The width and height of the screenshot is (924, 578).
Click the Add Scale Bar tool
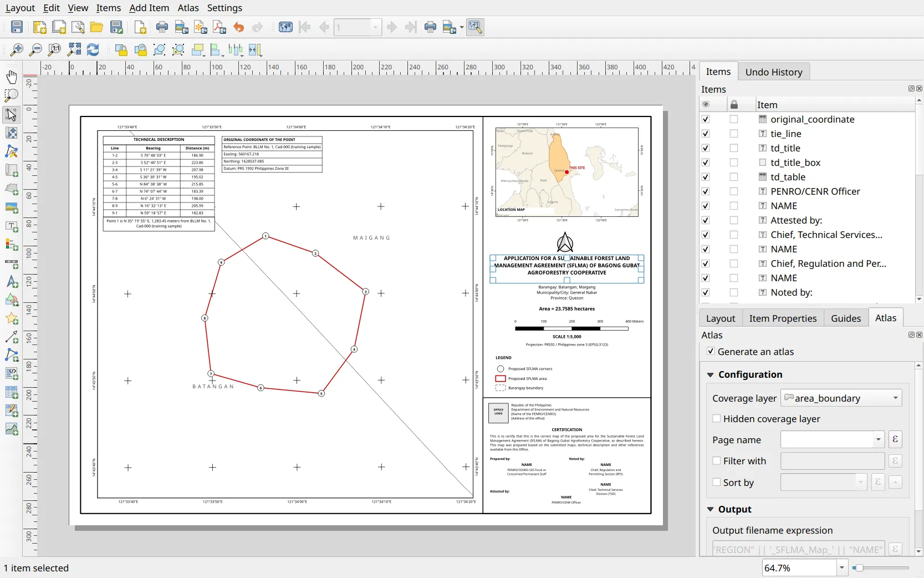click(12, 263)
